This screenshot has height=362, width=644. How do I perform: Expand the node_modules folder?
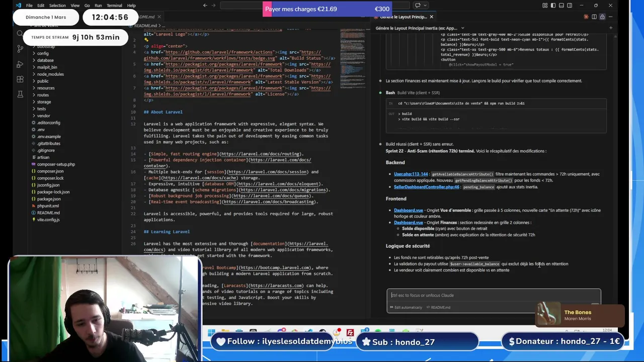(x=50, y=74)
